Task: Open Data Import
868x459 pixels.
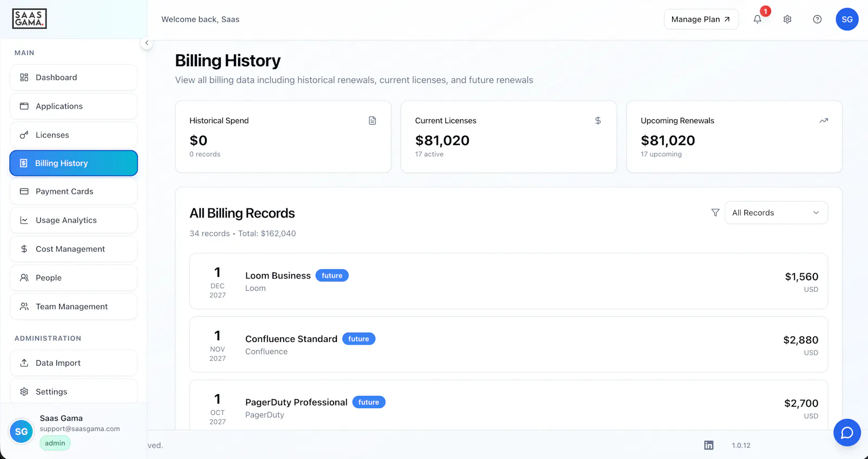Action: (x=74, y=363)
